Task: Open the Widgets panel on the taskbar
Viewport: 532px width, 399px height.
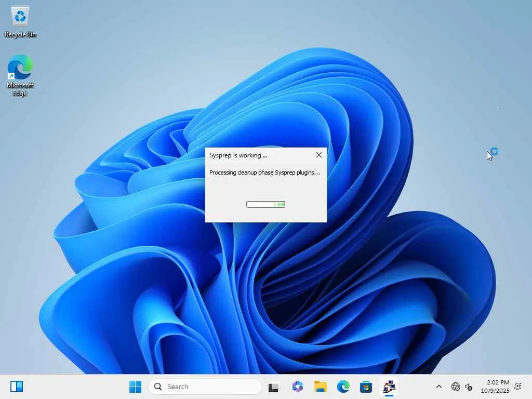Action: pos(17,387)
